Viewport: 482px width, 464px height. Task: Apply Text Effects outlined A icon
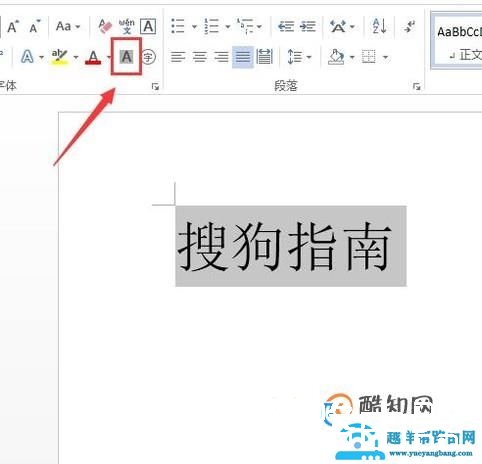(27, 57)
